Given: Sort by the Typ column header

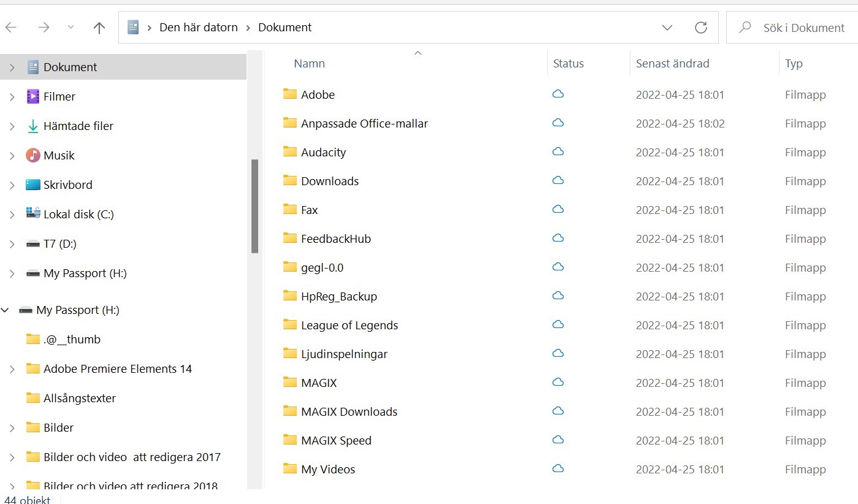Looking at the screenshot, I should [x=794, y=64].
